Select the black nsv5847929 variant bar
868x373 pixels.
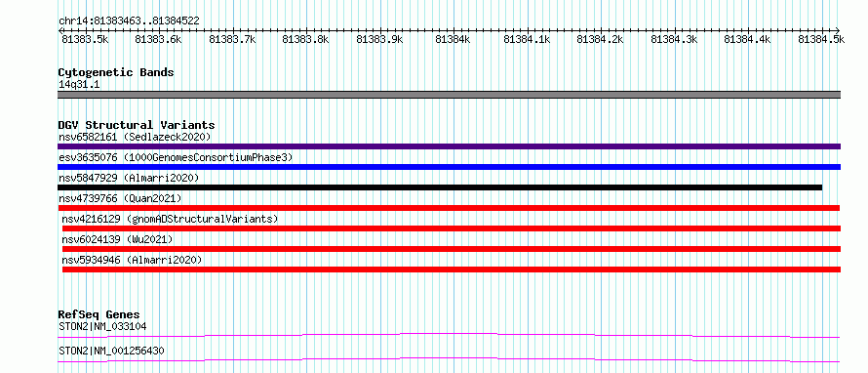tap(440, 187)
